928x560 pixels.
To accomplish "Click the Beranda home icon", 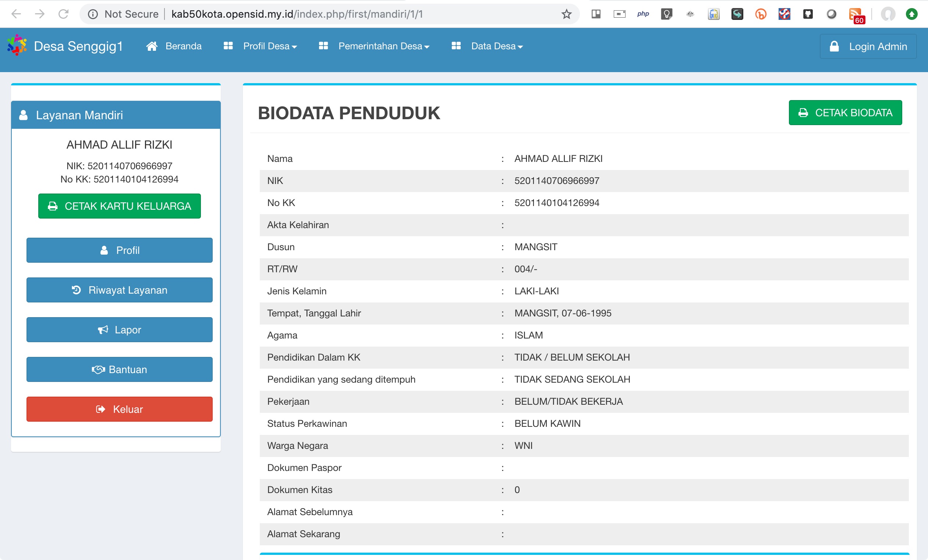I will [x=152, y=46].
